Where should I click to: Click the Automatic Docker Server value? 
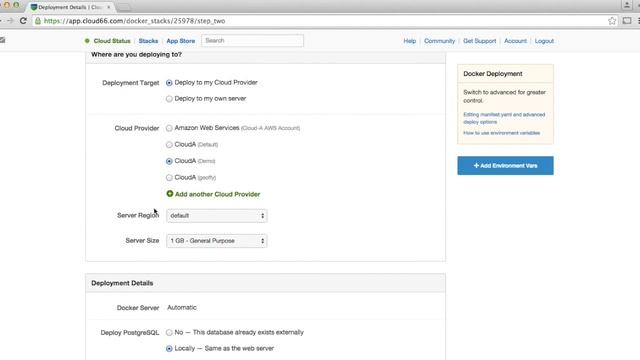click(182, 307)
